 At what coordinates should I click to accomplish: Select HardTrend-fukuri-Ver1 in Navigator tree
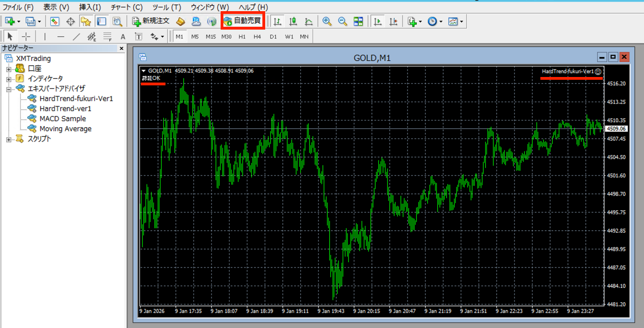click(x=76, y=99)
